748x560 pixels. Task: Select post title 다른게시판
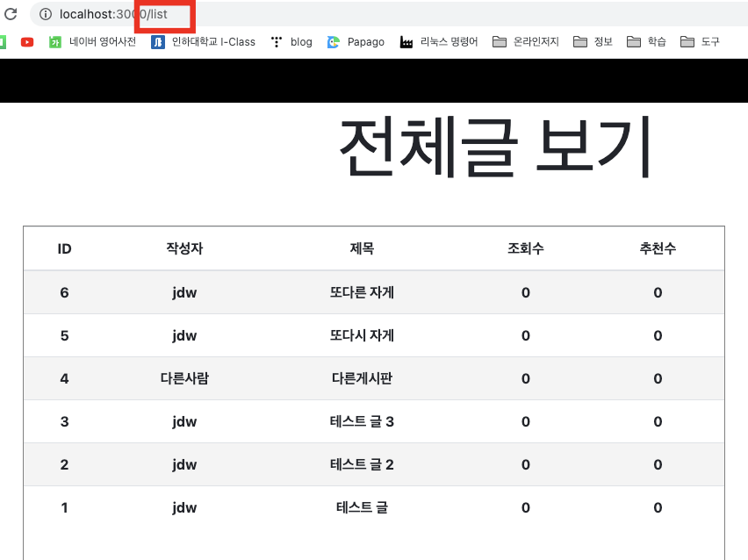(362, 378)
